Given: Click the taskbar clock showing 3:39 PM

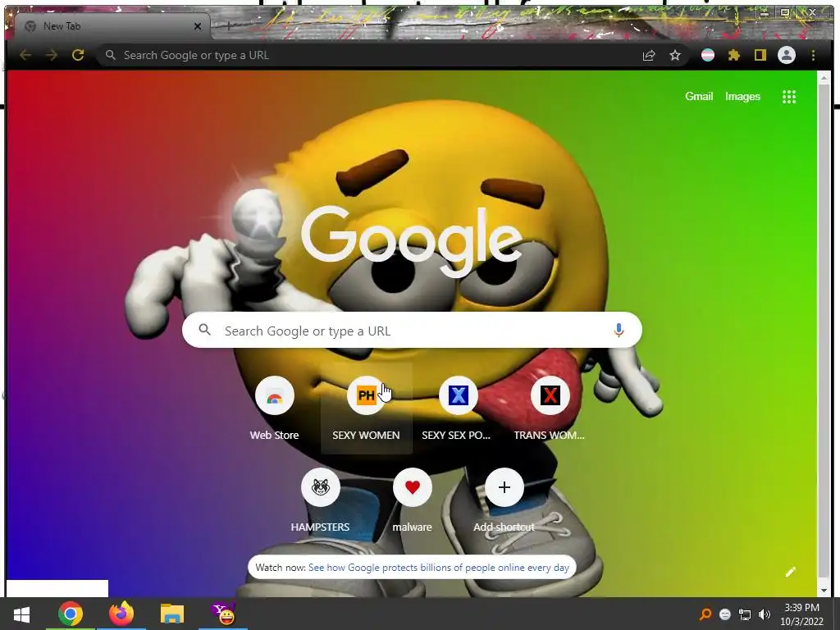Looking at the screenshot, I should [x=802, y=614].
